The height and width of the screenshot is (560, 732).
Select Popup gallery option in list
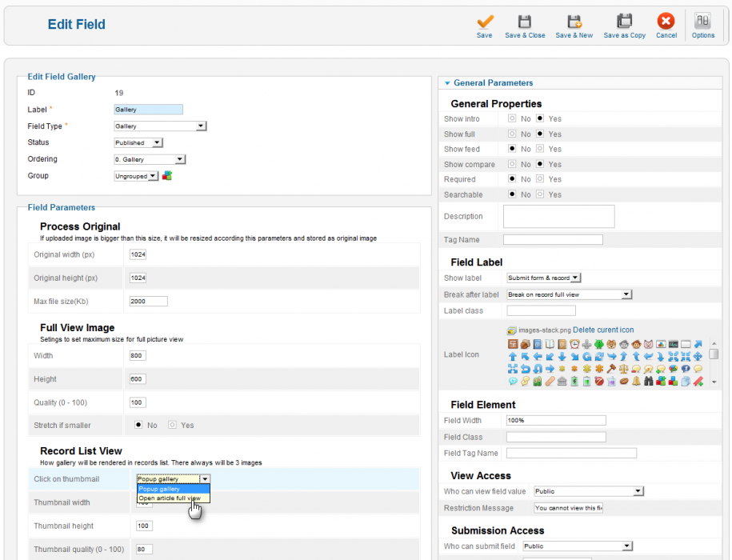click(x=160, y=489)
